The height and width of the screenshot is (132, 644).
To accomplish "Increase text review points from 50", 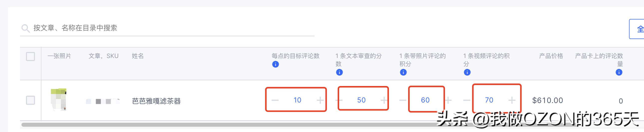I will coord(384,100).
